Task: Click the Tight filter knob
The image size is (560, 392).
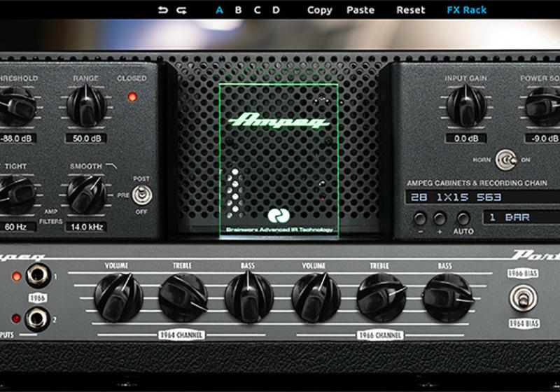Action: [x=16, y=195]
